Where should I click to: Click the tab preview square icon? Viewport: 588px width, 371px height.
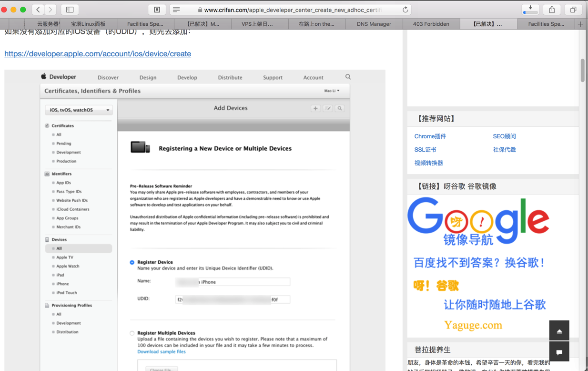click(157, 10)
